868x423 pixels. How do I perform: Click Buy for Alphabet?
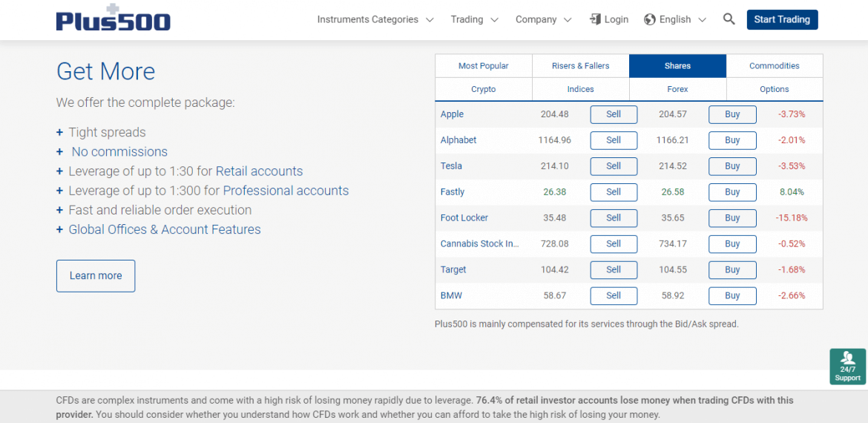(732, 140)
